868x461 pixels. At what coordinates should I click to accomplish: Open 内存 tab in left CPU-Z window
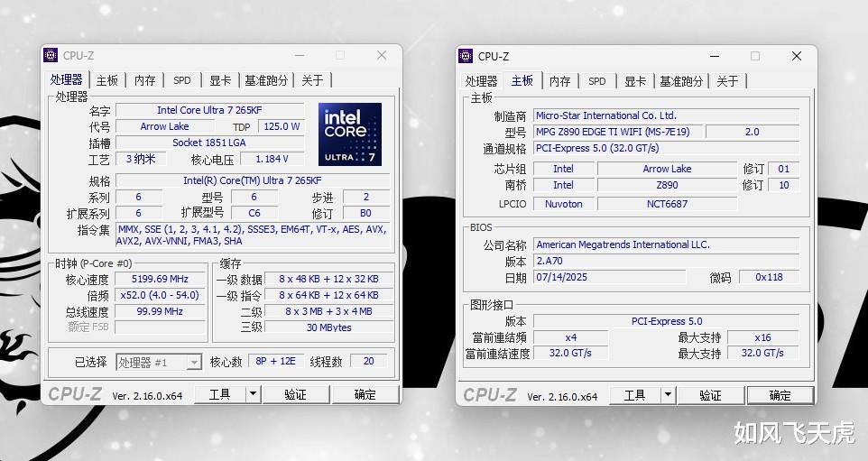(145, 80)
